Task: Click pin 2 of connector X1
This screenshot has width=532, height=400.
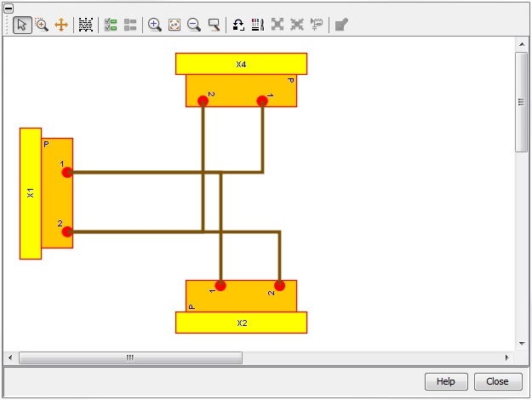Action: [x=67, y=231]
